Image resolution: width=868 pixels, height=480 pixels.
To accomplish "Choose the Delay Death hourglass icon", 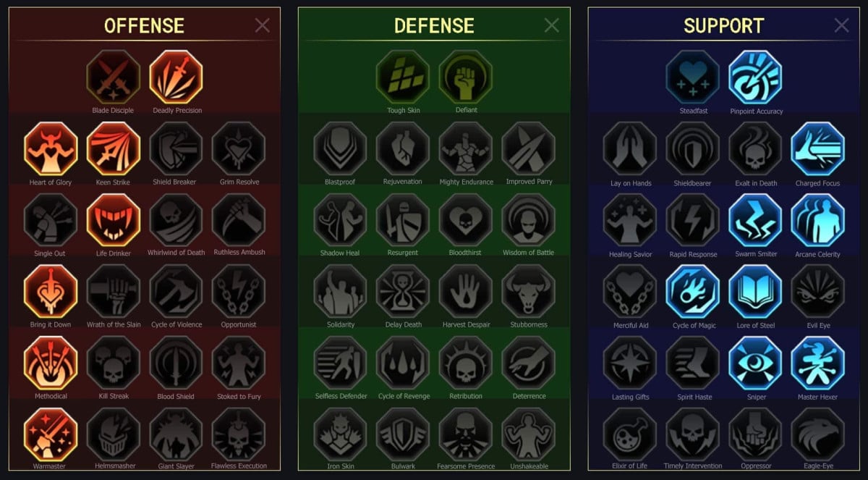I will tap(403, 291).
